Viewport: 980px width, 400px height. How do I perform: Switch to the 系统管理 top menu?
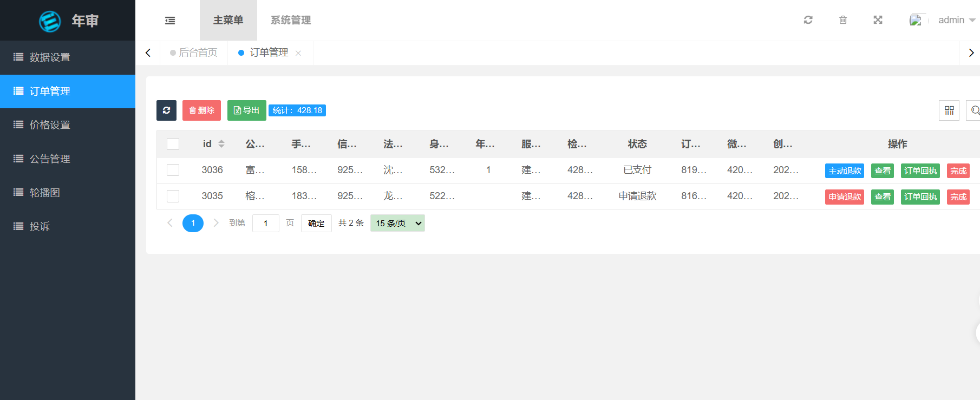click(291, 20)
